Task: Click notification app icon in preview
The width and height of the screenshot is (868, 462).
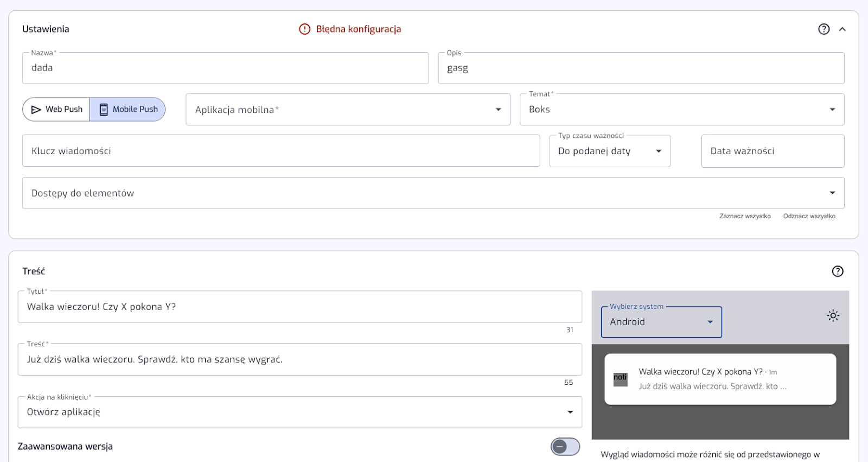Action: pos(620,379)
